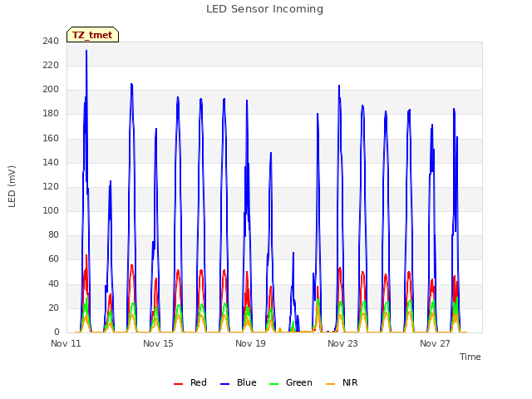The height and width of the screenshot is (399, 532).
Task: Click the x-axis label Time
Action: tap(470, 357)
